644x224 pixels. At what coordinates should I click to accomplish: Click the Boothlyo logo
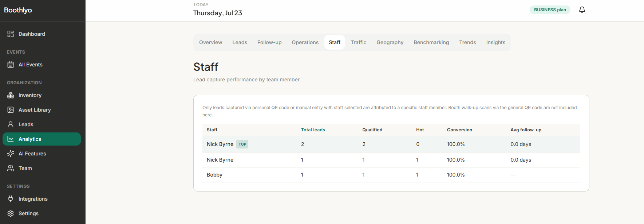pos(18,10)
